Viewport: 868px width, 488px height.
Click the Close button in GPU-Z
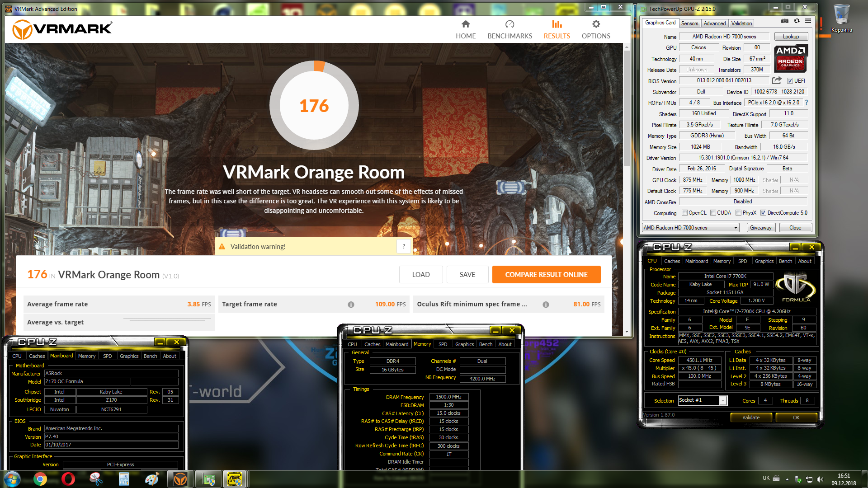click(795, 228)
